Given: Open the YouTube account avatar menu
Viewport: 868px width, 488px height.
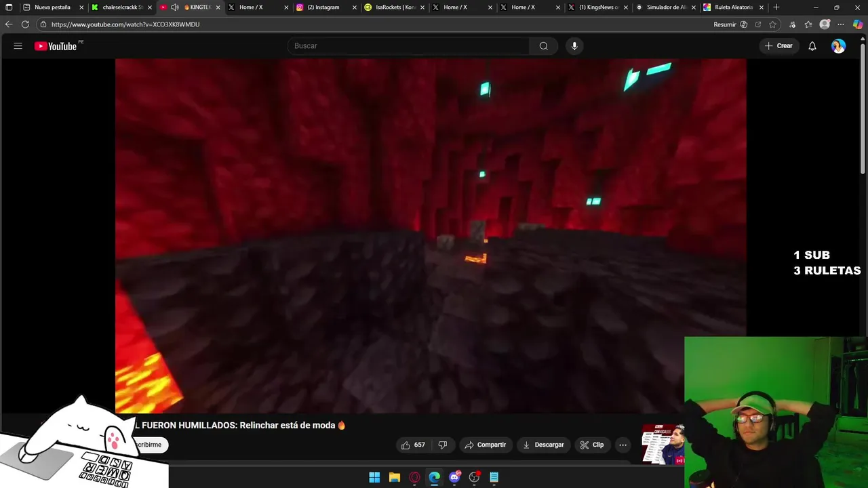Looking at the screenshot, I should coord(838,46).
